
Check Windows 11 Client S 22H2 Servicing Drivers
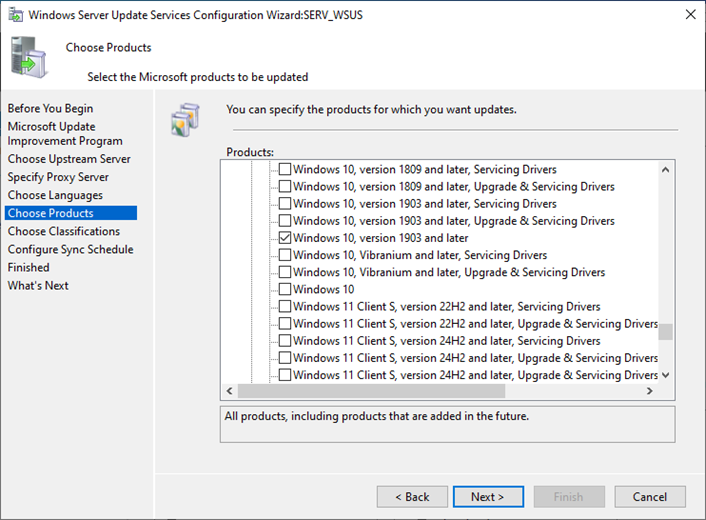pos(285,306)
